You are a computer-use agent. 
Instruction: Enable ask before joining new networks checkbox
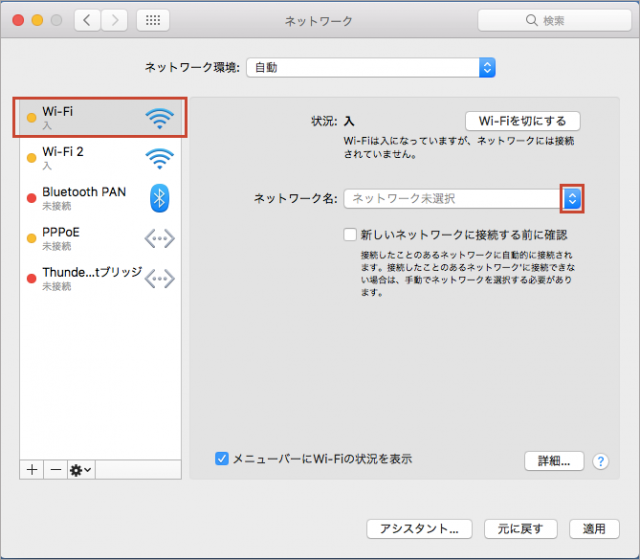[350, 235]
